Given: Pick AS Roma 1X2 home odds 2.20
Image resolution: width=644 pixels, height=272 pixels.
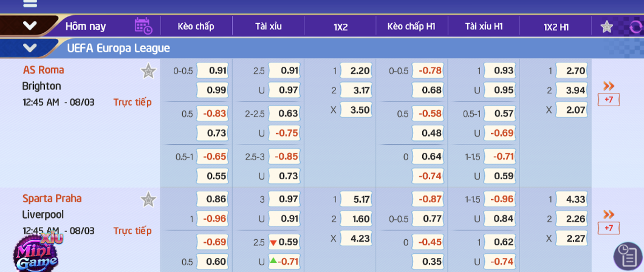Looking at the screenshot, I should coord(355,70).
